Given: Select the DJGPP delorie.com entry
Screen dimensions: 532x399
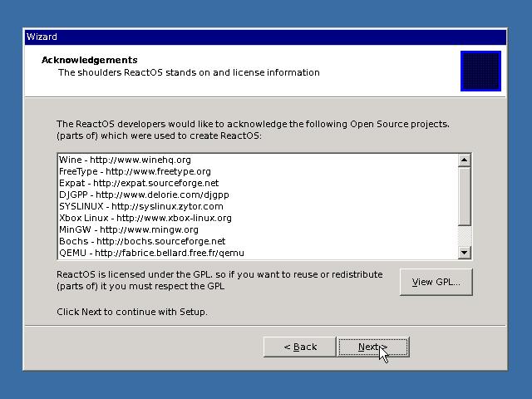Looking at the screenshot, I should pos(144,195).
